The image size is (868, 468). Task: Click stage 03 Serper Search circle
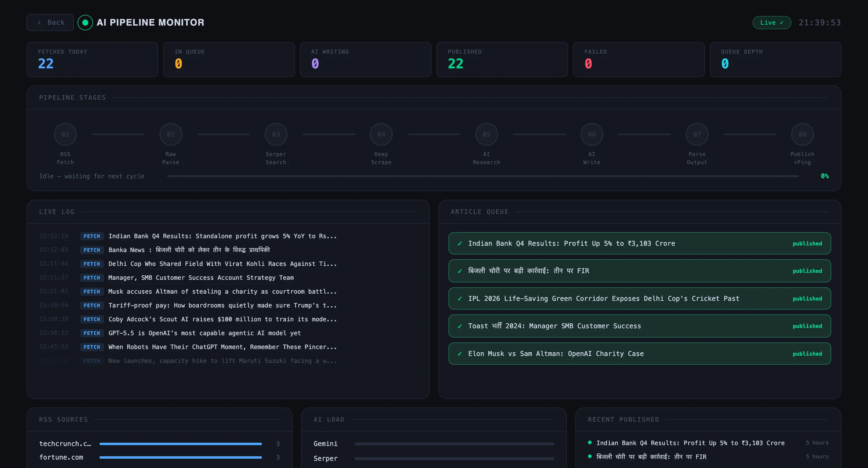click(x=276, y=134)
